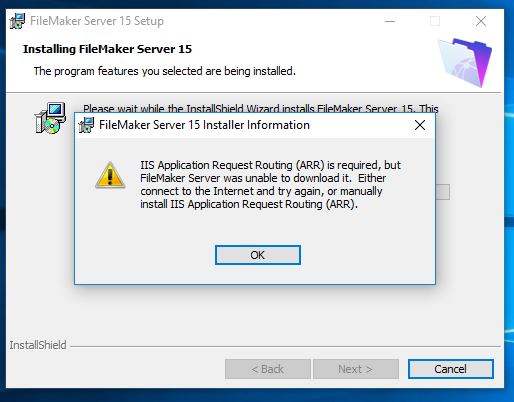Close the FileMaker Server 15 Setup window
This screenshot has width=514, height=402.
481,21
